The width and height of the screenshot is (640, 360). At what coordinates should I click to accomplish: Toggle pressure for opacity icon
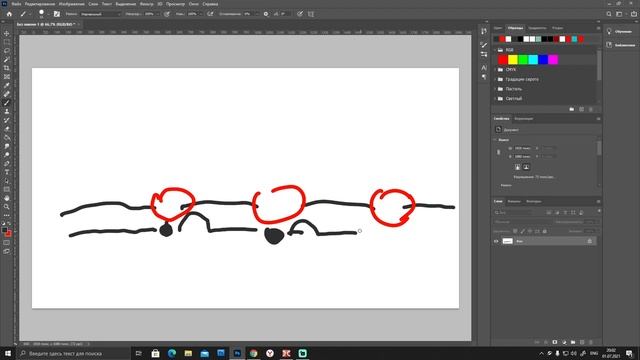(167, 14)
